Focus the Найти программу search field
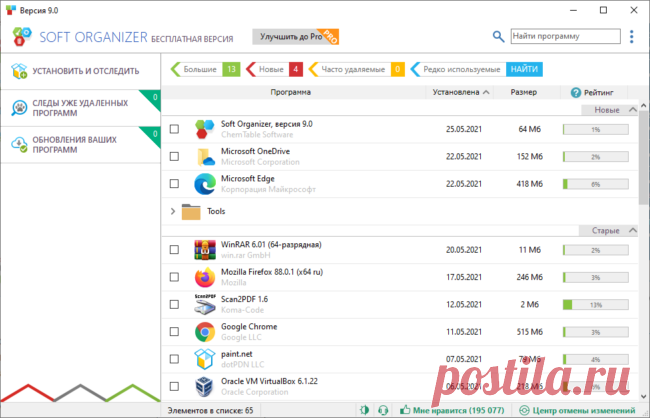 click(x=565, y=36)
